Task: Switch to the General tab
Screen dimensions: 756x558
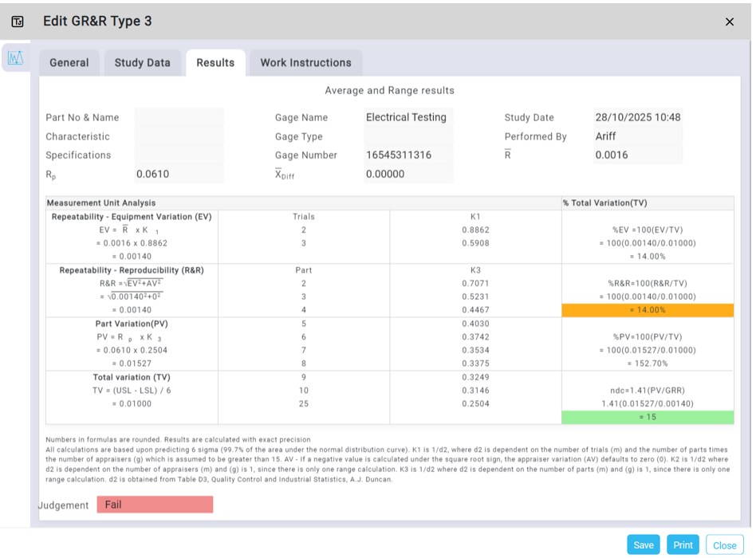Action: click(69, 63)
